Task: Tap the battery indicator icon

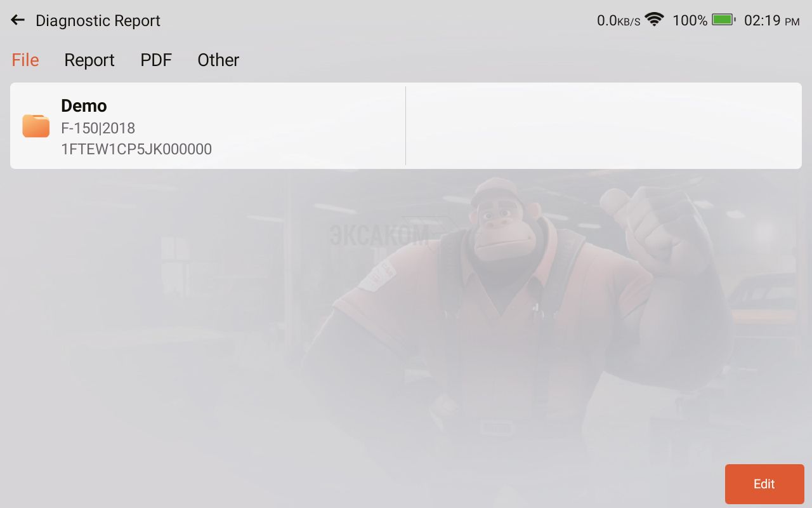Action: coord(723,20)
